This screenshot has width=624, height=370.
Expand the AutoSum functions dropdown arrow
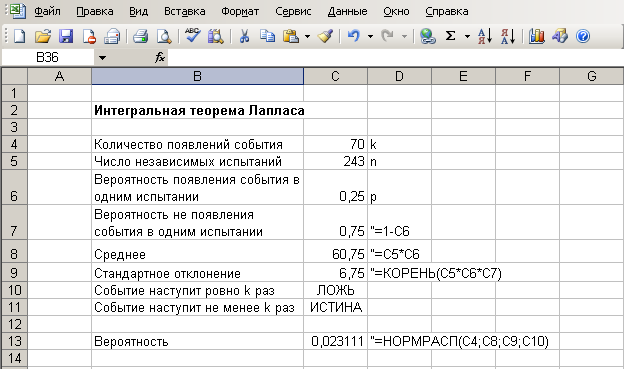point(467,37)
